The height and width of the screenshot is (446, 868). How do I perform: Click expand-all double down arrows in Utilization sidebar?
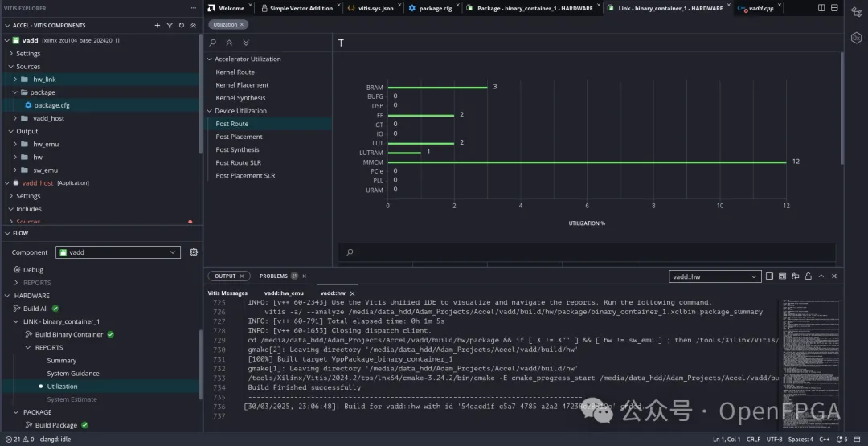(246, 43)
